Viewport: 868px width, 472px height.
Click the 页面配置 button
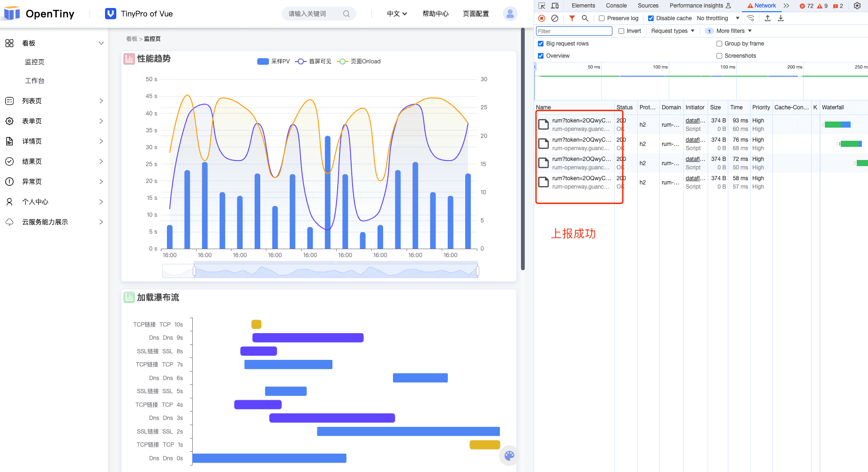coord(476,14)
